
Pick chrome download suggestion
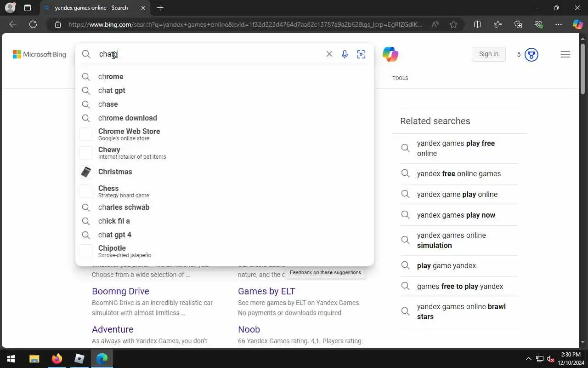(x=225, y=118)
